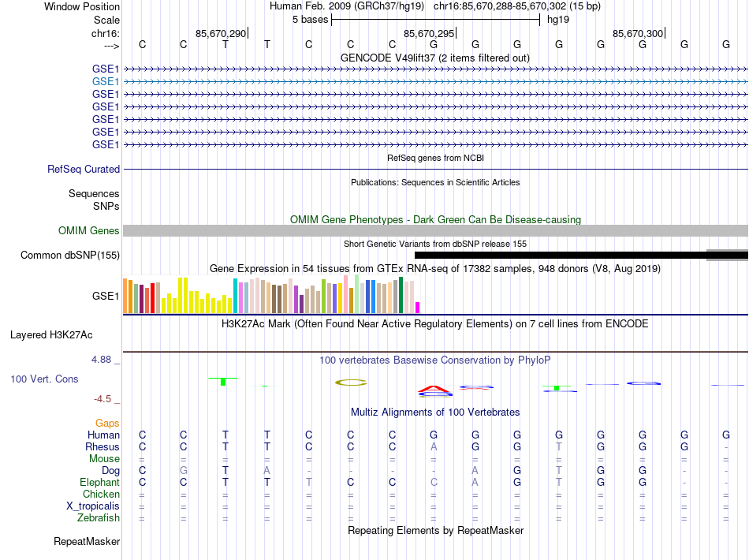Click the Common dbSNP(155) track label
Viewport: 749px width, 560px height.
(x=69, y=255)
